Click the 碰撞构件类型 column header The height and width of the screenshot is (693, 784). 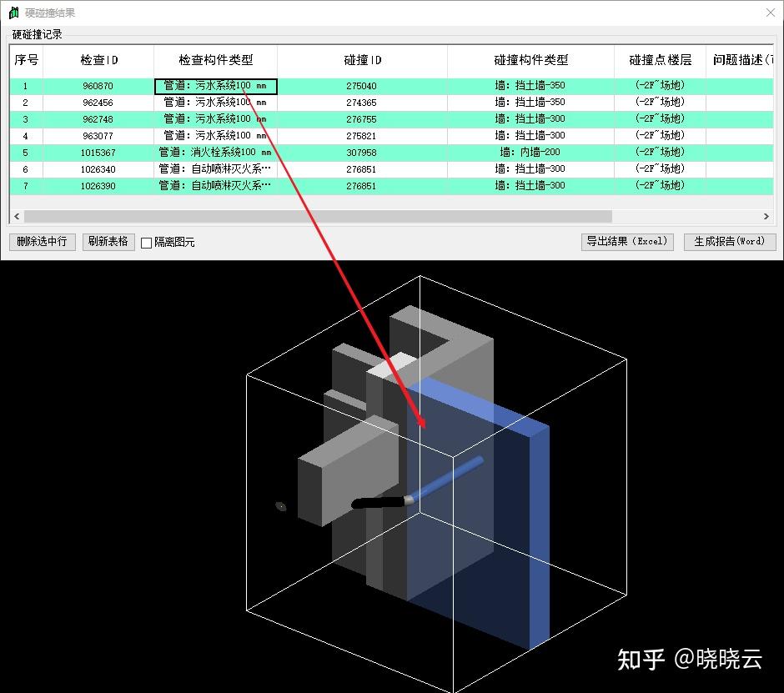click(530, 60)
